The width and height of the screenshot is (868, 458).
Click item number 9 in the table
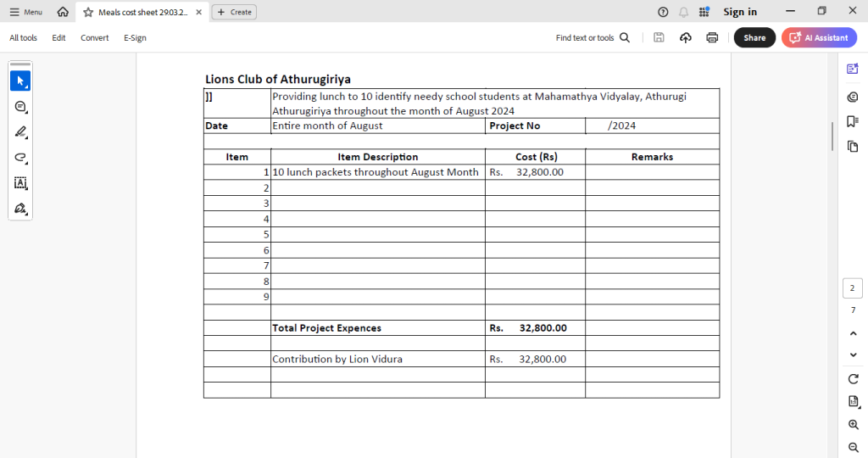(266, 297)
